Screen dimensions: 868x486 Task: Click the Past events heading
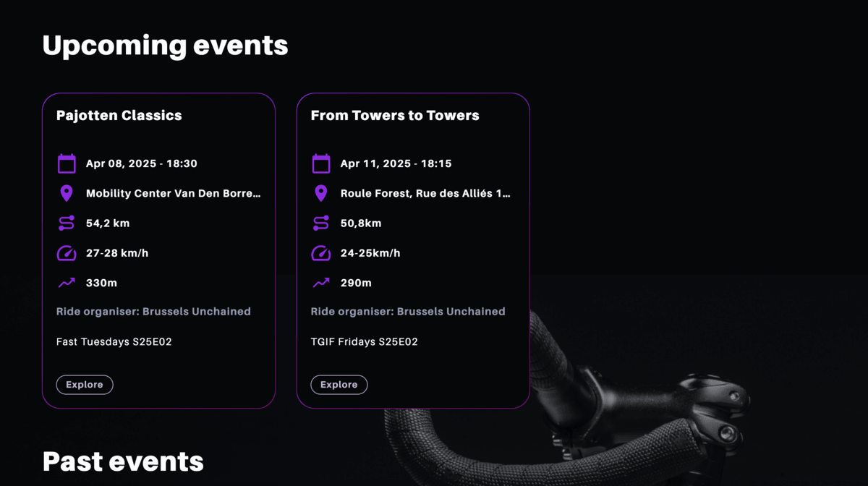[123, 461]
